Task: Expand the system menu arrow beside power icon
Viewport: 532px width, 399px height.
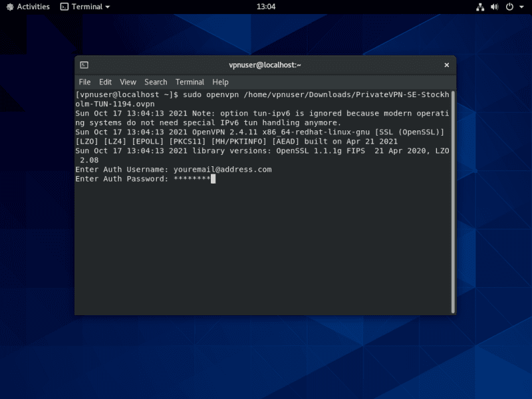Action: [x=520, y=7]
